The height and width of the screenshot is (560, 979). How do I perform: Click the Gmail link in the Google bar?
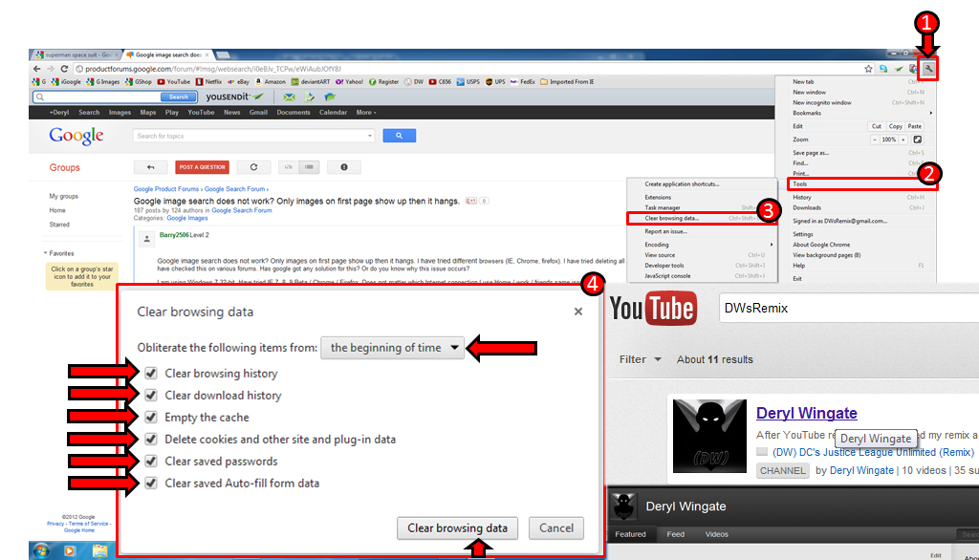pyautogui.click(x=258, y=113)
